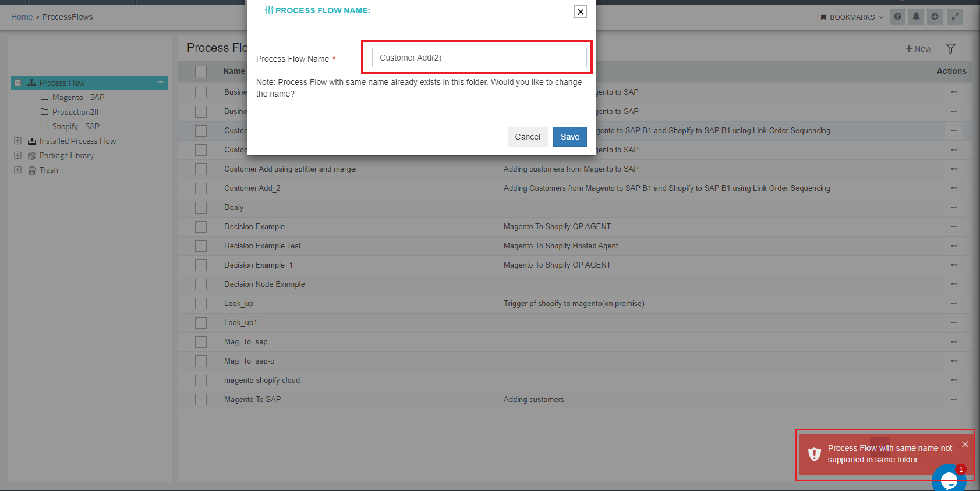This screenshot has height=491, width=980.
Task: Click the download arrow icon in header
Action: (x=935, y=17)
